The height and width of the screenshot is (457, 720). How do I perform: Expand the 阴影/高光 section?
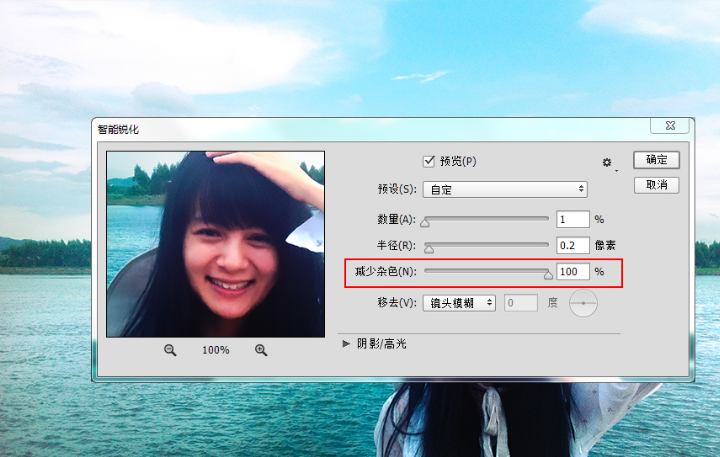[x=346, y=344]
